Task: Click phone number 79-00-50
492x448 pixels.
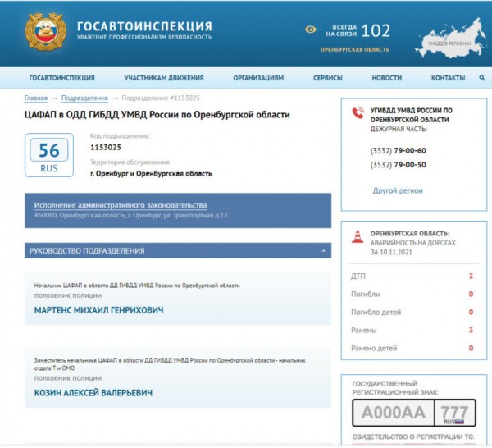Action: click(x=410, y=165)
